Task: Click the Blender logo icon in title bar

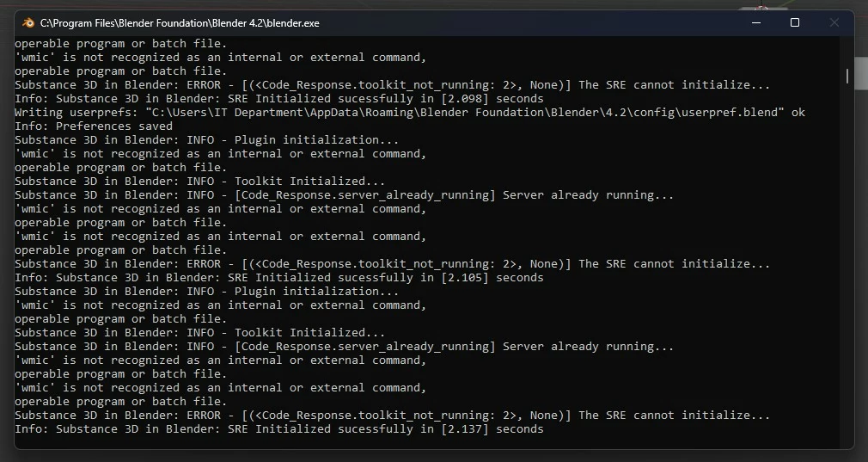Action: [x=28, y=22]
